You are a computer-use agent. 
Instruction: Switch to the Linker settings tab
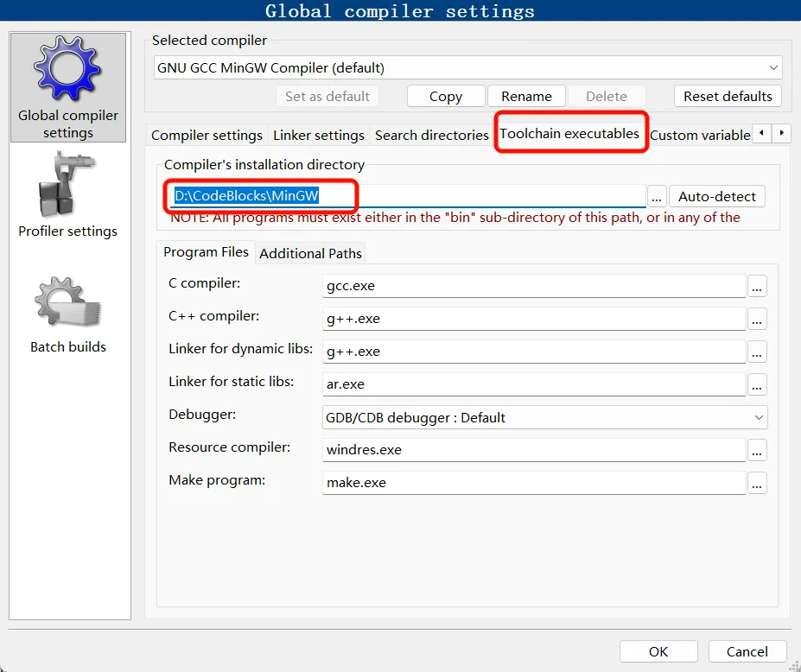[318, 135]
